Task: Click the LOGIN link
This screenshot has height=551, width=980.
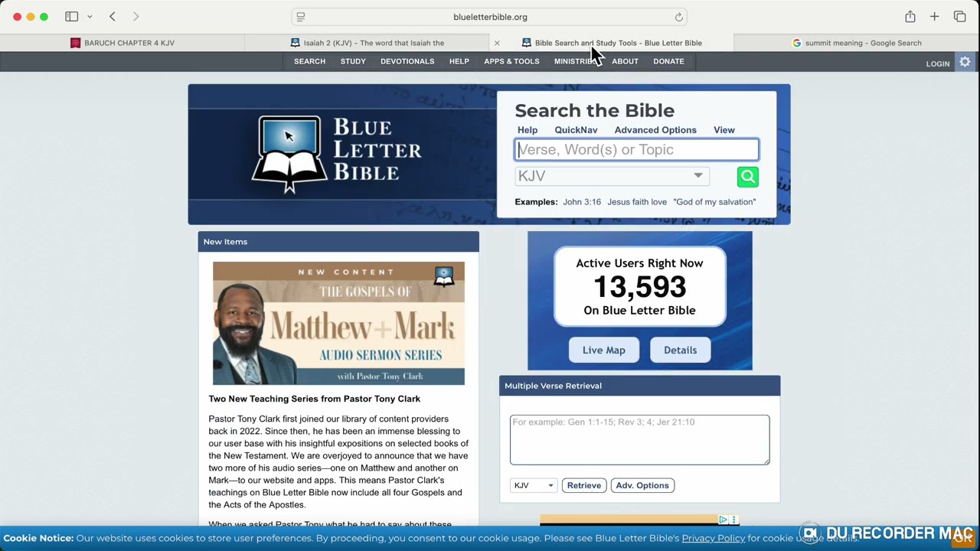Action: [938, 64]
